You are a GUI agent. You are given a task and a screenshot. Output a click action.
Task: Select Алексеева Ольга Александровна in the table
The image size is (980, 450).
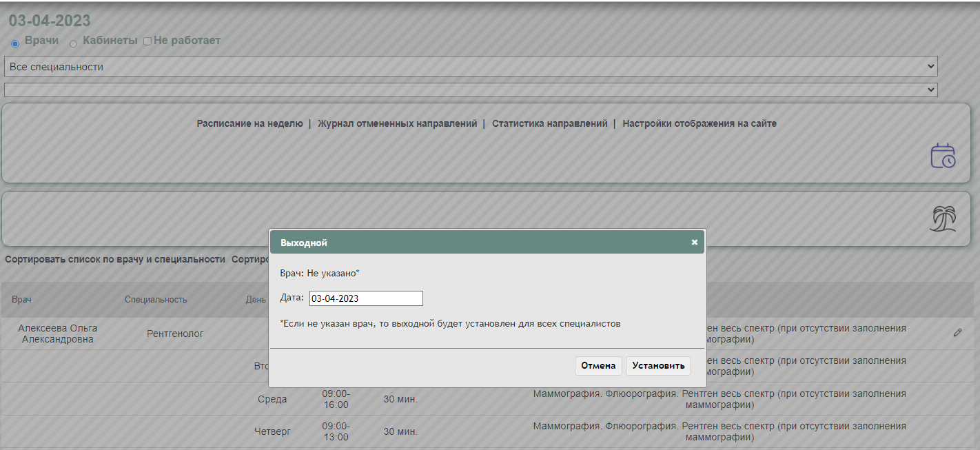click(x=58, y=334)
